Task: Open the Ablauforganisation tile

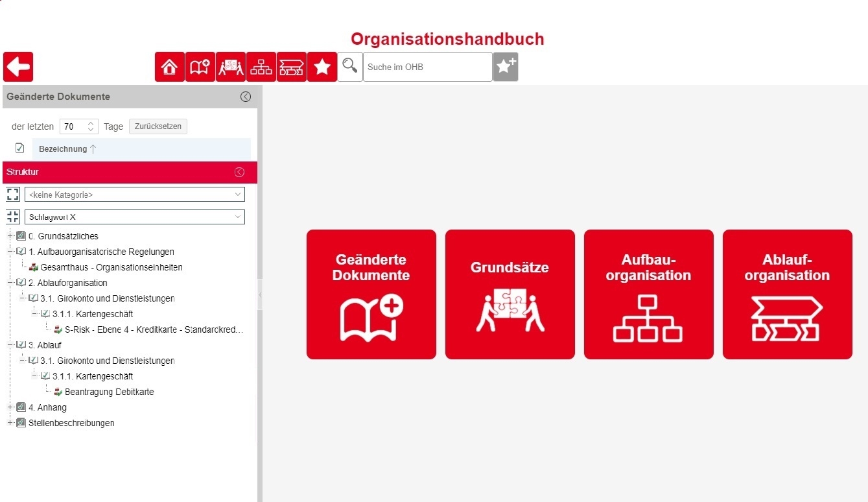Action: (x=788, y=294)
